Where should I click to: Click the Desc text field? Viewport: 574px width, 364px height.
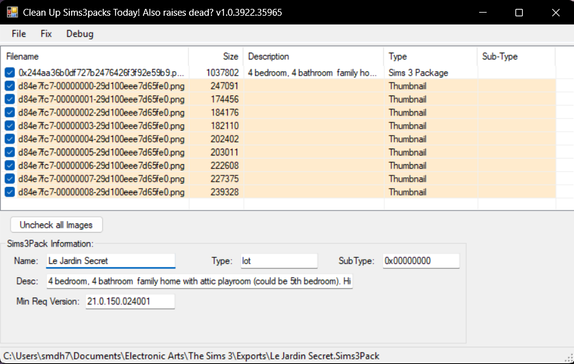tap(200, 281)
